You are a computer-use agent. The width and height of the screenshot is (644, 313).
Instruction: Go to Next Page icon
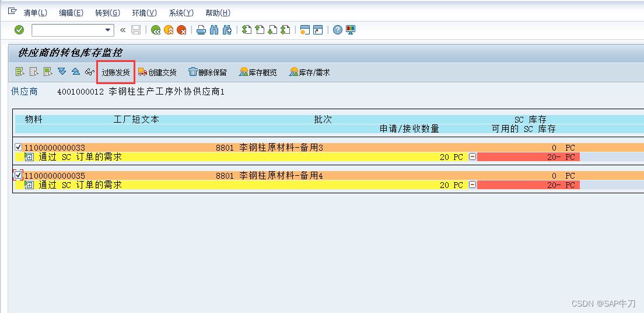point(272,30)
